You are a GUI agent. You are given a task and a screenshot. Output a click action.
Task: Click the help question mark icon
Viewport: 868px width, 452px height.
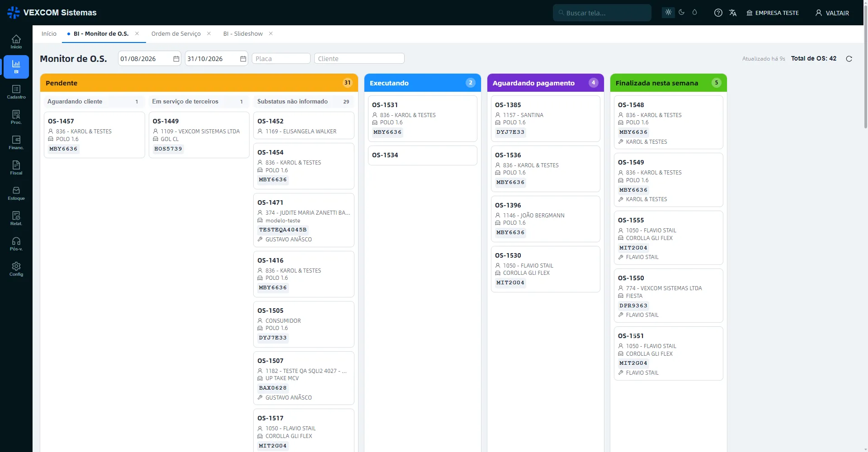[718, 13]
